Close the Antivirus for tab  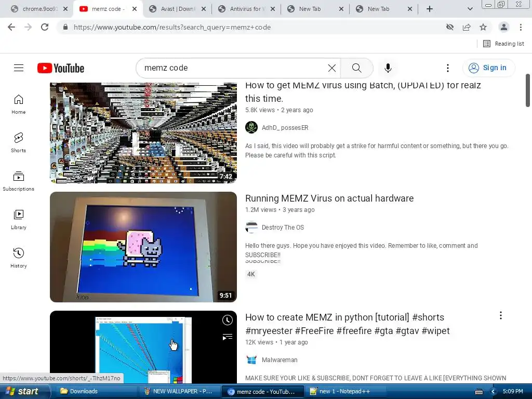(x=273, y=9)
